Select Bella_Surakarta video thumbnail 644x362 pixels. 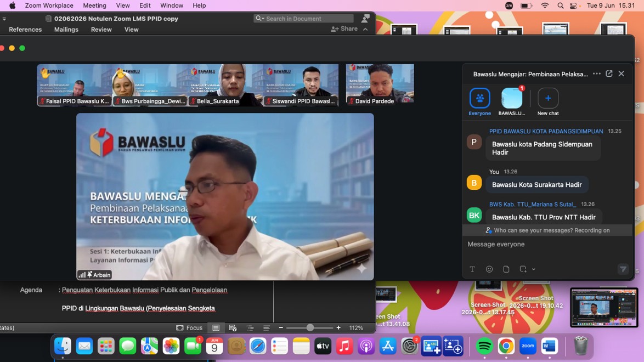225,85
